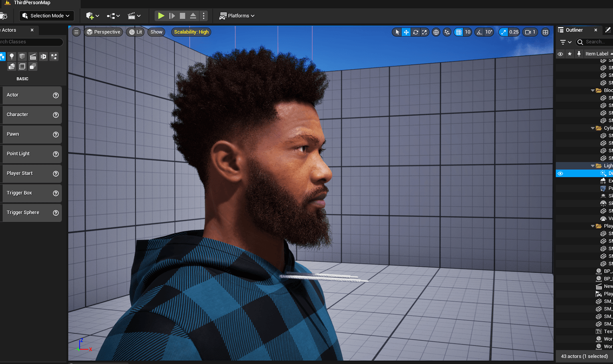Collapse the Lighting folder in Outliner
Viewport: 613px width, 364px height.
point(593,165)
